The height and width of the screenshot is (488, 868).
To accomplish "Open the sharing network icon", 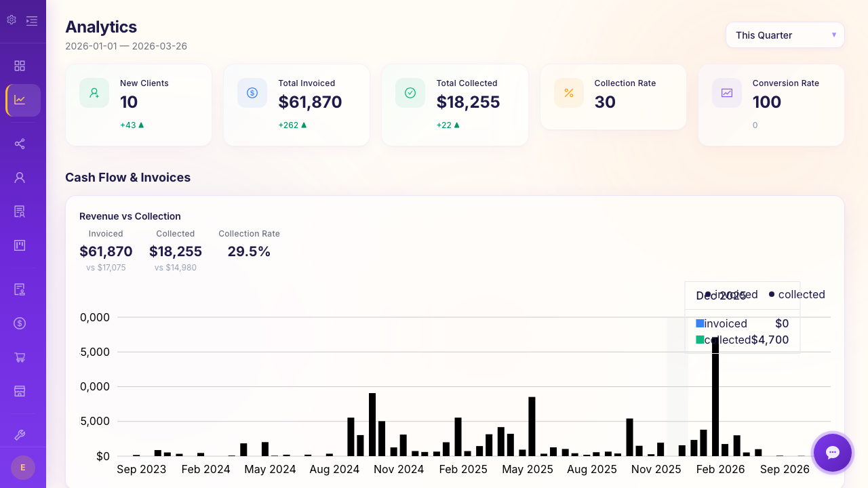I will (20, 144).
